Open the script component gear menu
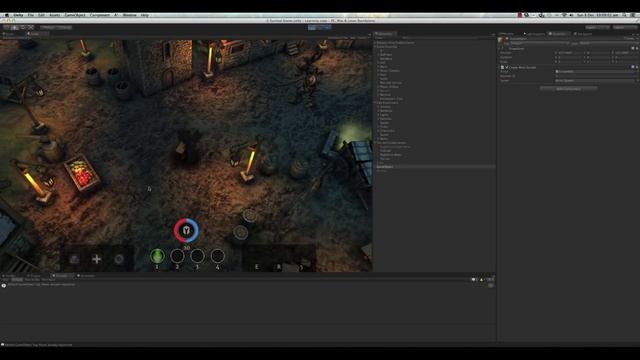 pos(637,67)
